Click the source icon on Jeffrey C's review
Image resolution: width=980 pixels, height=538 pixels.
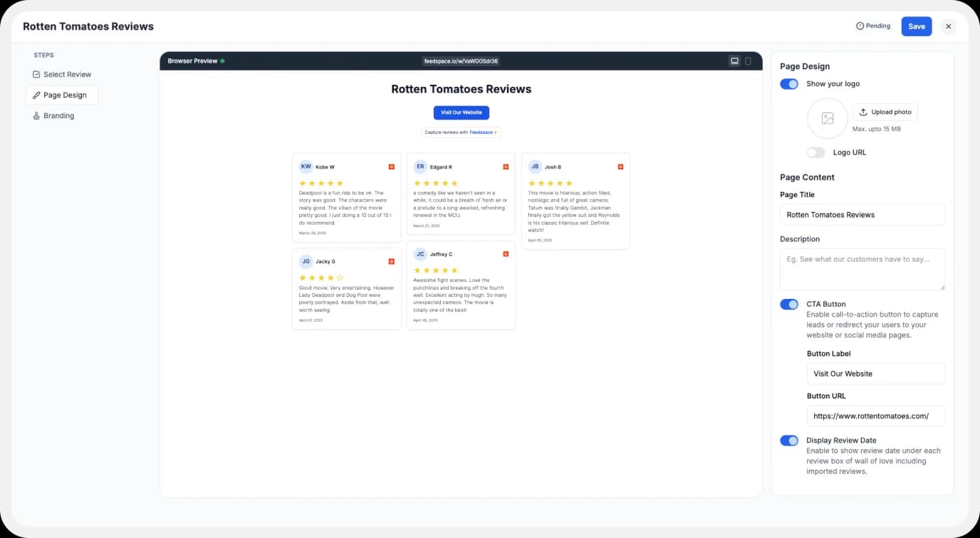point(506,253)
